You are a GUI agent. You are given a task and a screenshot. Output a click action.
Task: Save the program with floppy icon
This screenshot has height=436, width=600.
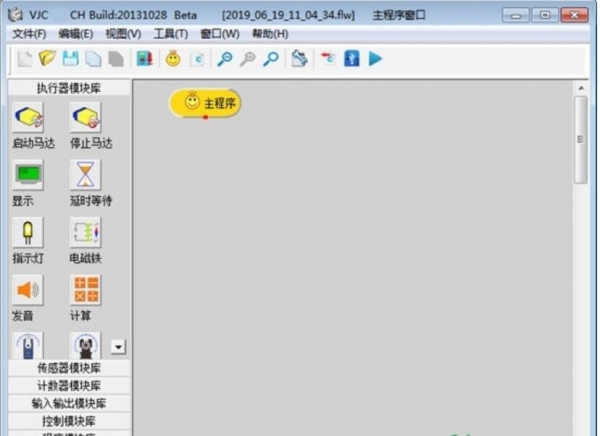click(70, 59)
